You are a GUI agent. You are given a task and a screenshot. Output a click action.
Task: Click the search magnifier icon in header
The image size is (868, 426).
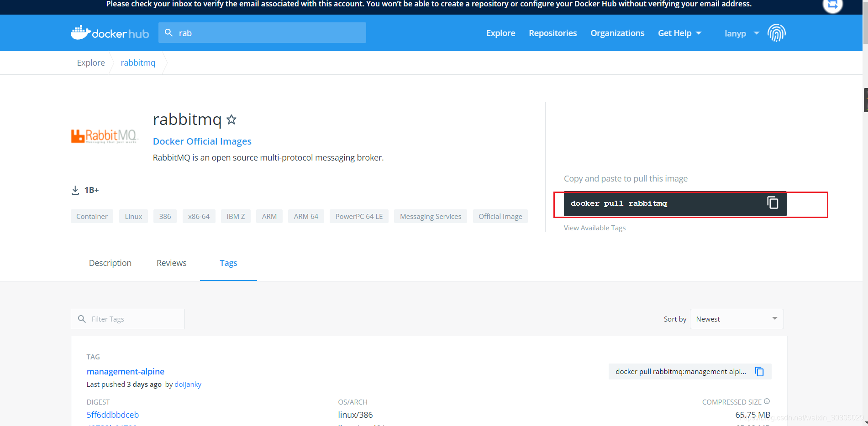coord(168,33)
